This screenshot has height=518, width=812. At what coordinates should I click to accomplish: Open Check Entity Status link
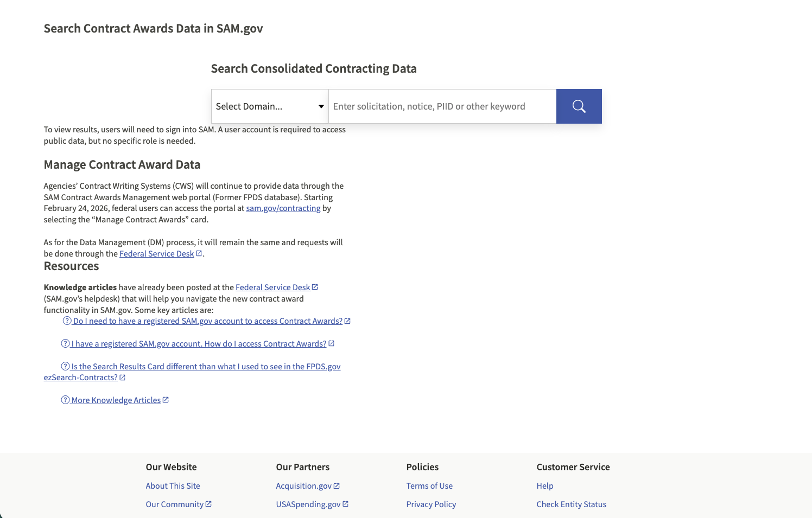pos(572,504)
